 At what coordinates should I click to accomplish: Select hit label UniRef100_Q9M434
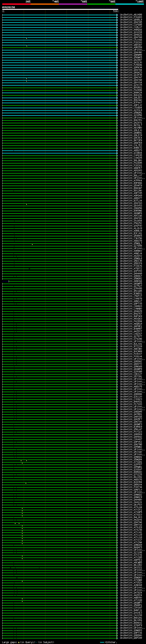131,67
